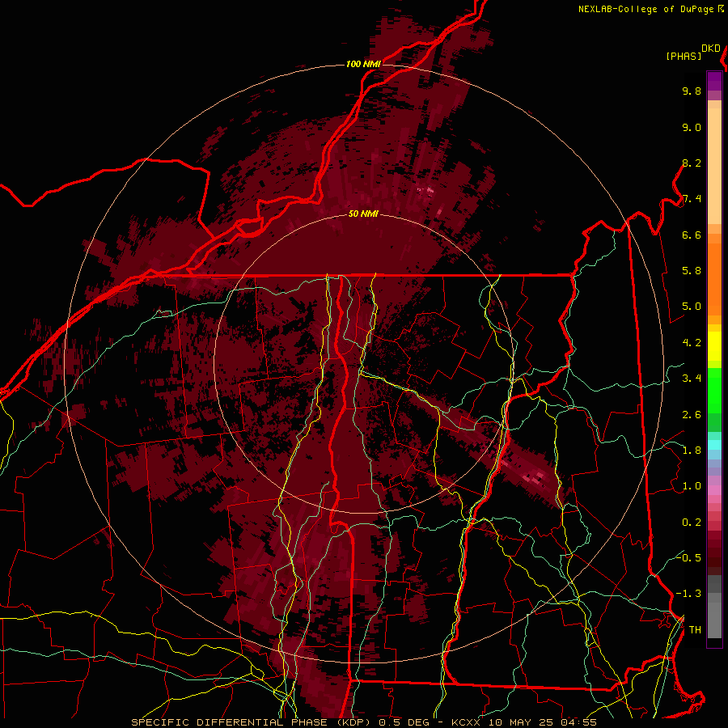Viewport: 728px width, 728px height.
Task: Click the -0.5 scale value
Action: (x=688, y=558)
